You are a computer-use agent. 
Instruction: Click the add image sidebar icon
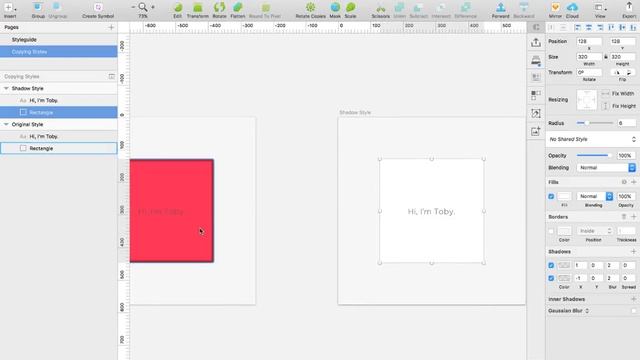click(x=536, y=131)
